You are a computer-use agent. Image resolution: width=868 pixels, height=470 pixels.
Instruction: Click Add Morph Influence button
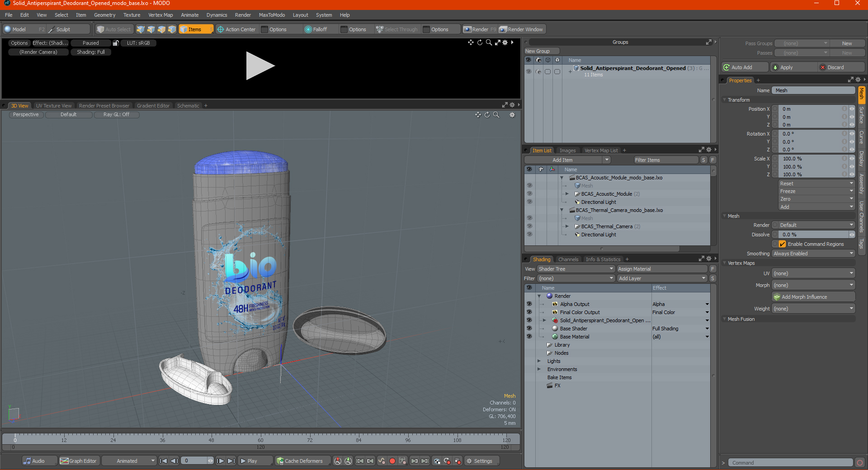tap(814, 297)
